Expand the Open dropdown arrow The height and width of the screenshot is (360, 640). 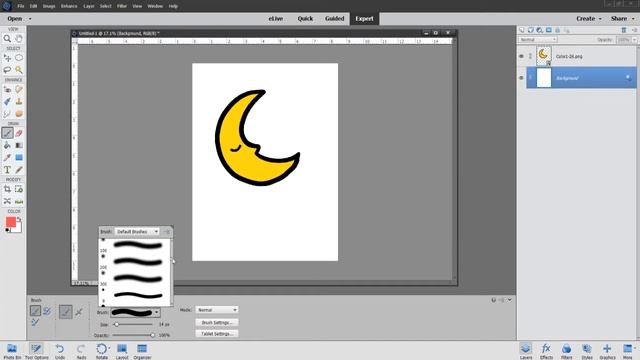(30, 19)
